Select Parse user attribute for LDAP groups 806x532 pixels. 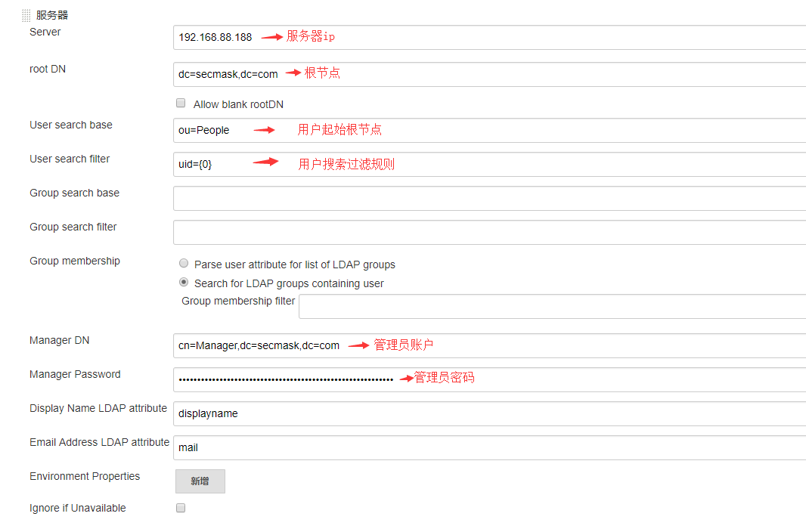184,262
